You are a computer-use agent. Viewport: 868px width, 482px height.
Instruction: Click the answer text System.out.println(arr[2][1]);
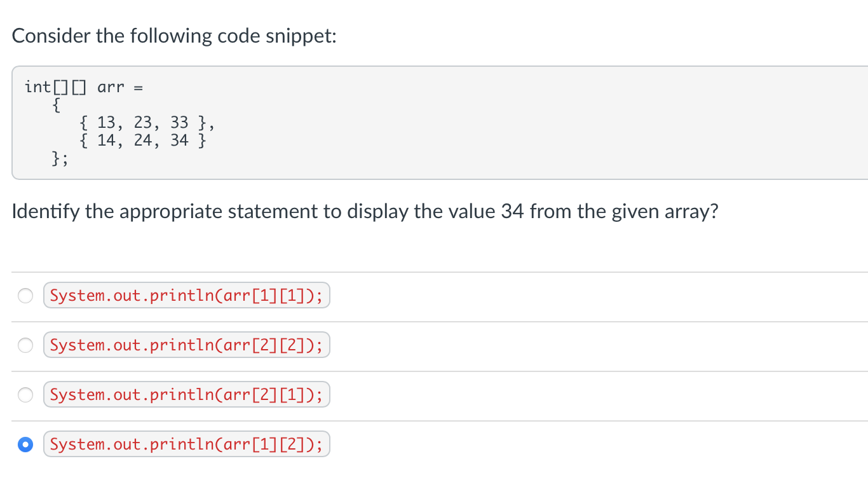point(186,394)
